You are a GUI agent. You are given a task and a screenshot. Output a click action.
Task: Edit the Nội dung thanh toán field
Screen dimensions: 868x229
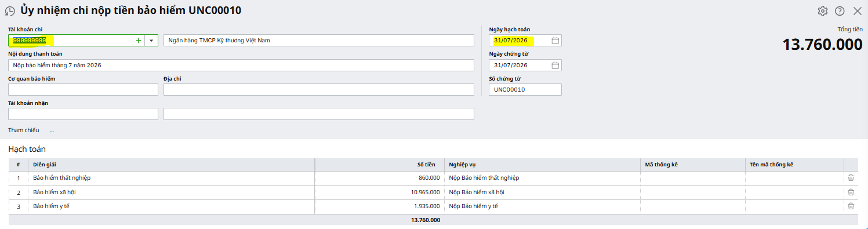(241, 66)
